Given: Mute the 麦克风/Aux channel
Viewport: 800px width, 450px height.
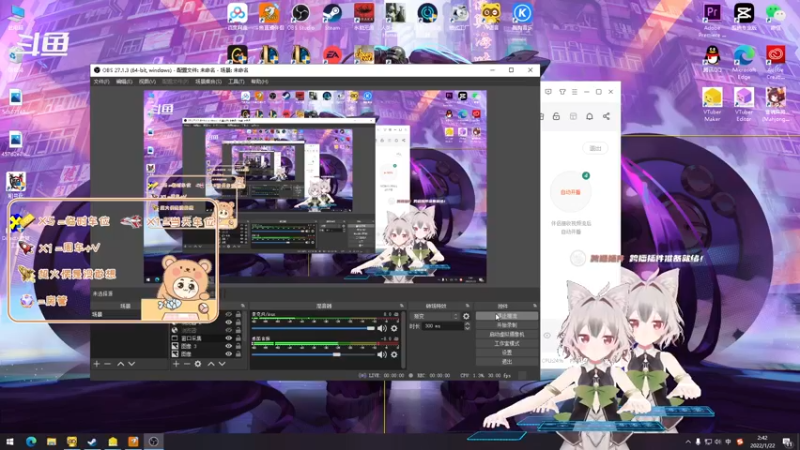Looking at the screenshot, I should point(382,329).
